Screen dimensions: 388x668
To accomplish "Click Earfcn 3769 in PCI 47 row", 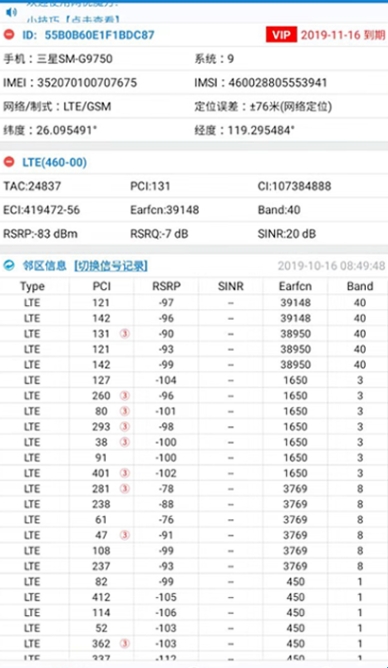I will (x=295, y=535).
